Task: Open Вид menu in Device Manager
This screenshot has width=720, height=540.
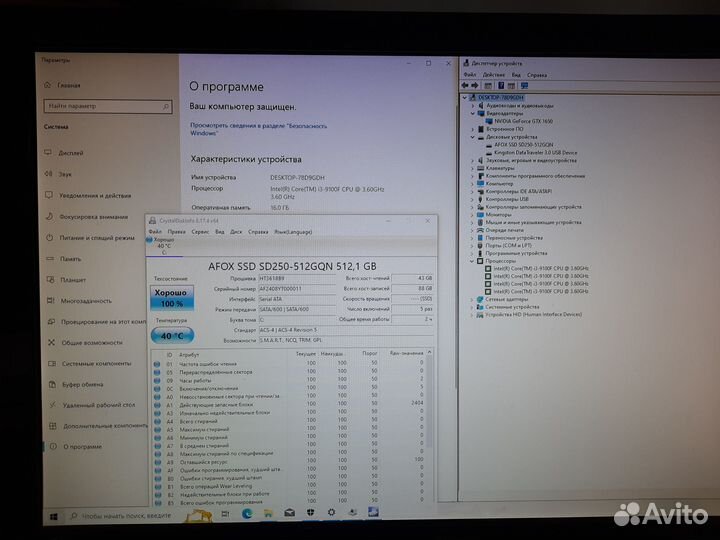Action: click(516, 75)
